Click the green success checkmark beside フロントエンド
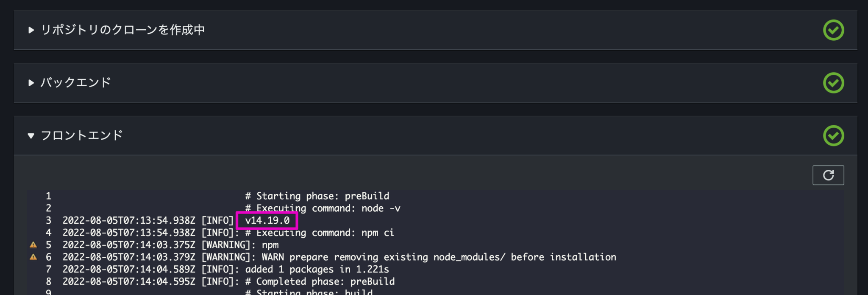This screenshot has width=868, height=295. coord(833,135)
